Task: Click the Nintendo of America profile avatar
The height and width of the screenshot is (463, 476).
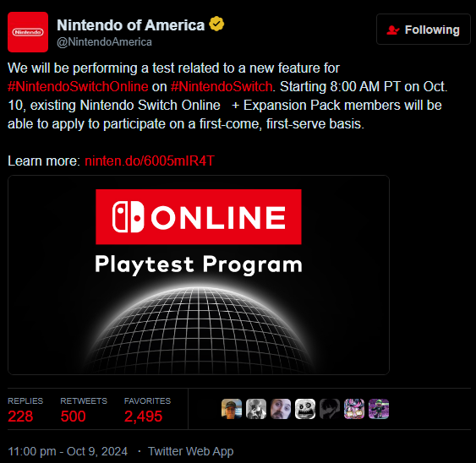Action: coord(28,32)
